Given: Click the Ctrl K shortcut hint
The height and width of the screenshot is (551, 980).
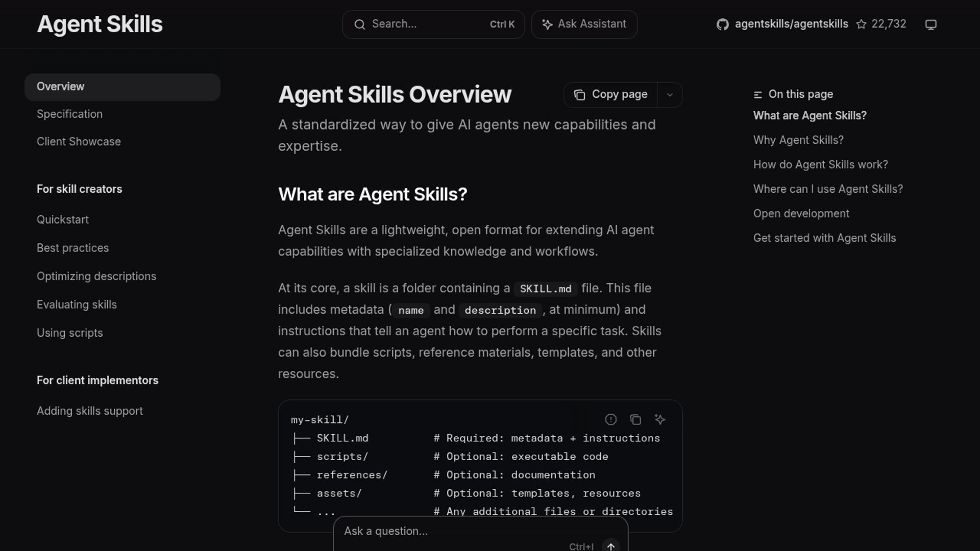Looking at the screenshot, I should pos(502,24).
